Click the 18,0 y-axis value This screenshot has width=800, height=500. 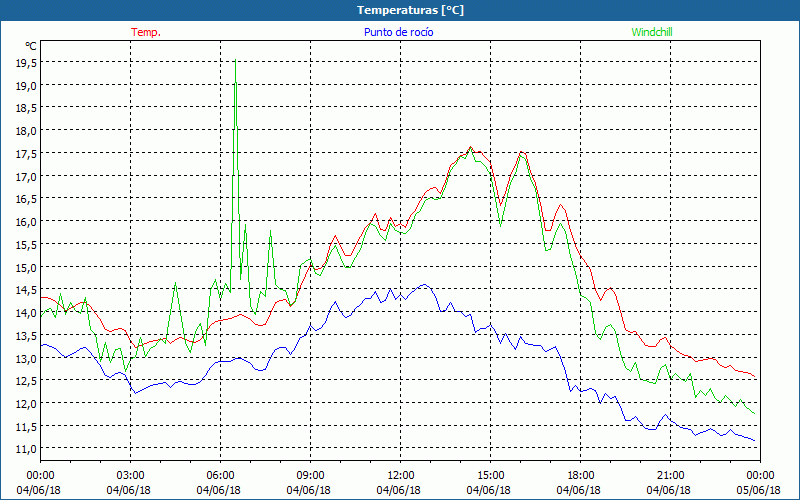[x=27, y=131]
